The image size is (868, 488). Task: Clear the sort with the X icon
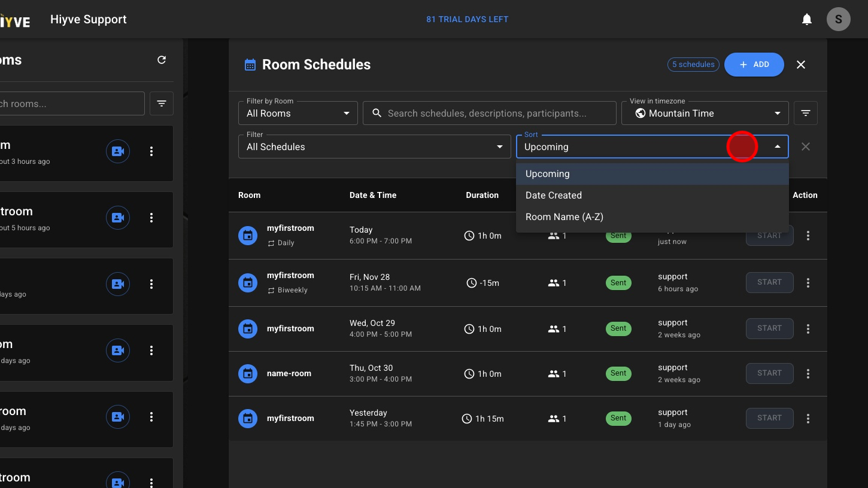click(x=805, y=147)
